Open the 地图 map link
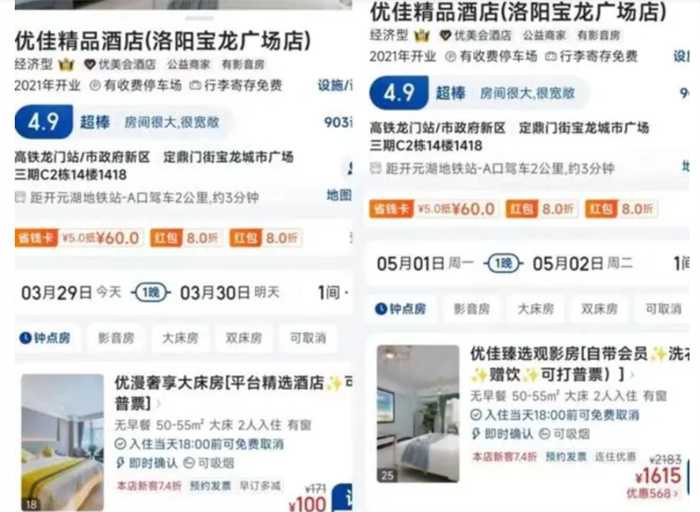Viewport: 700px width, 512px height. tap(338, 195)
